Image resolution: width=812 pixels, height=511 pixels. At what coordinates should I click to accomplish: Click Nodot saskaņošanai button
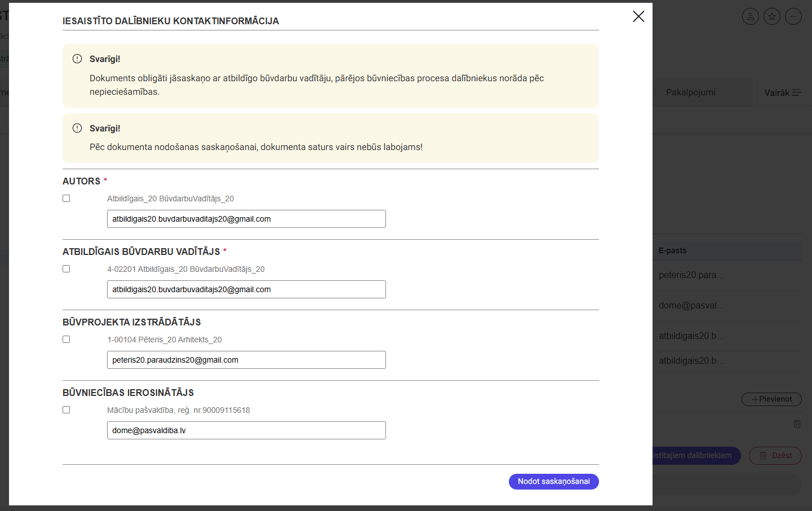554,482
